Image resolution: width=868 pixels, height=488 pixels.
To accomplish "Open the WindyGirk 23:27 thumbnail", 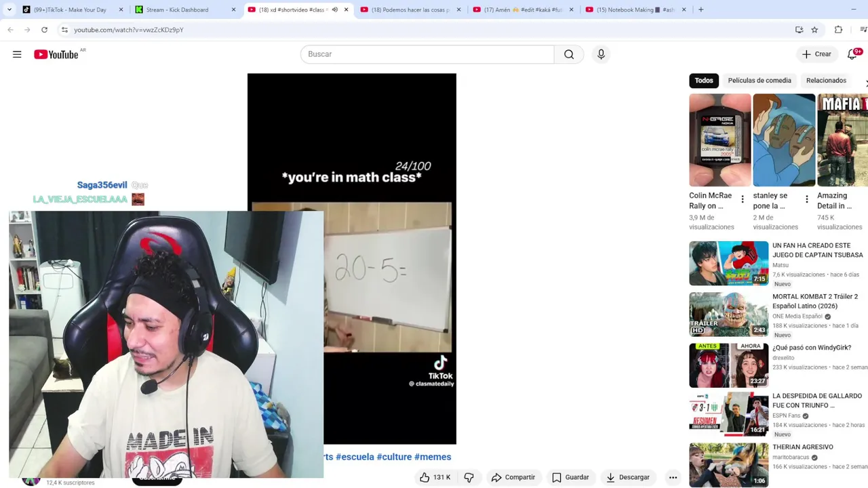I will click(729, 365).
